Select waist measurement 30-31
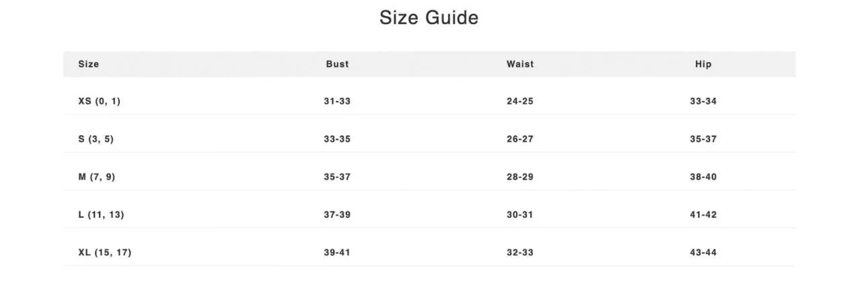This screenshot has width=868, height=291. (520, 215)
